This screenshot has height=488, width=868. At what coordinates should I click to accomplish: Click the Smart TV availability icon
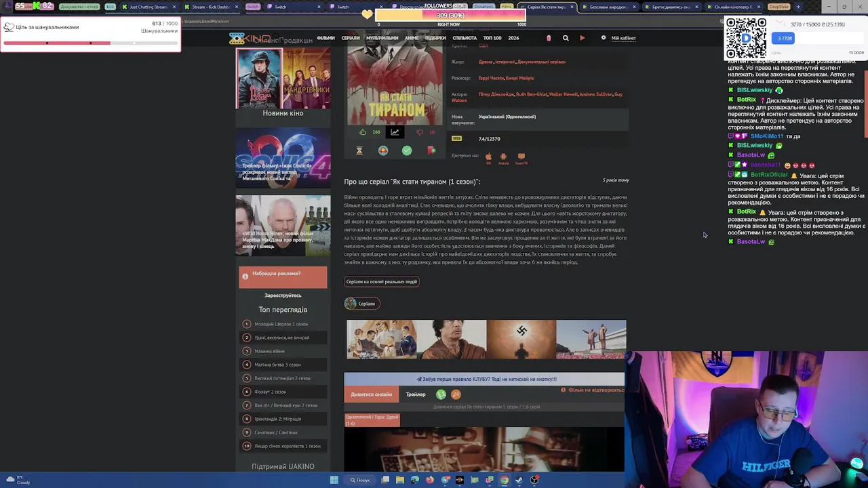[x=521, y=157]
